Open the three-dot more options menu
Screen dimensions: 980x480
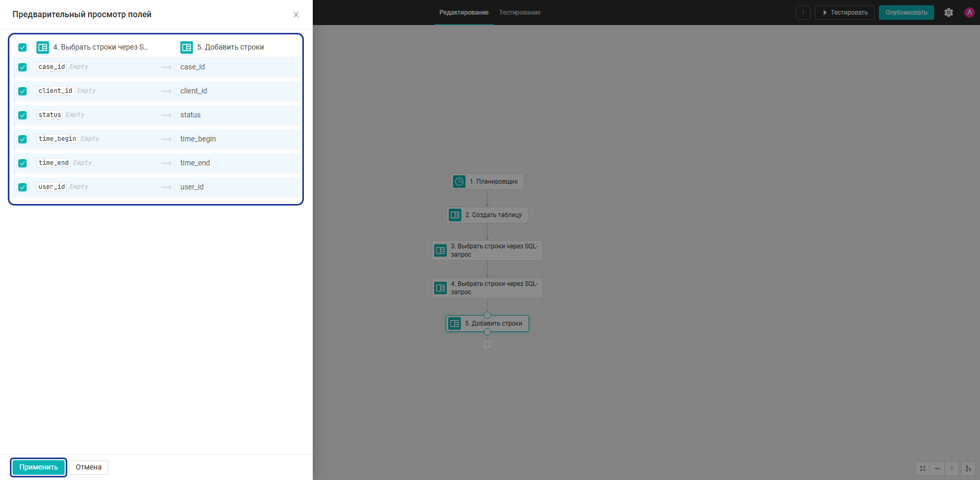click(803, 13)
